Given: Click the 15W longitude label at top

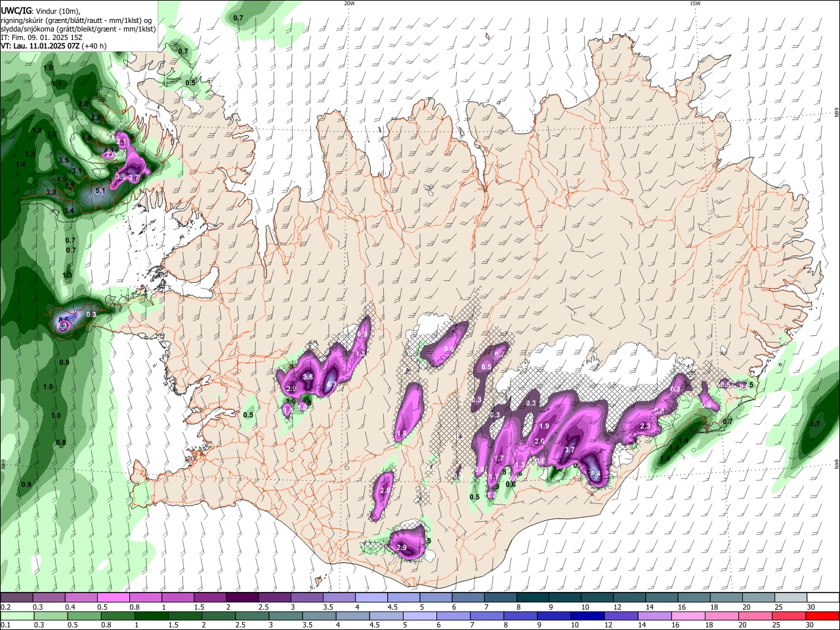Looking at the screenshot, I should (695, 3).
